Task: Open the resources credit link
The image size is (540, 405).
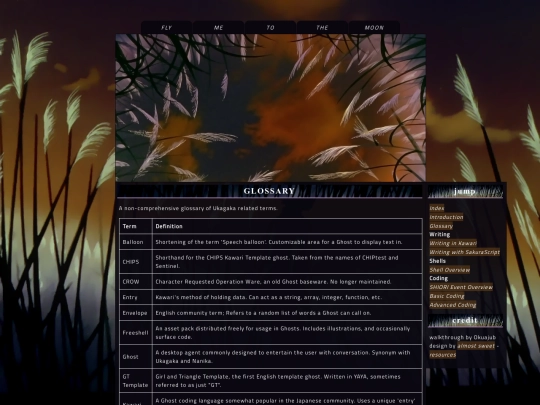Action: 443,355
